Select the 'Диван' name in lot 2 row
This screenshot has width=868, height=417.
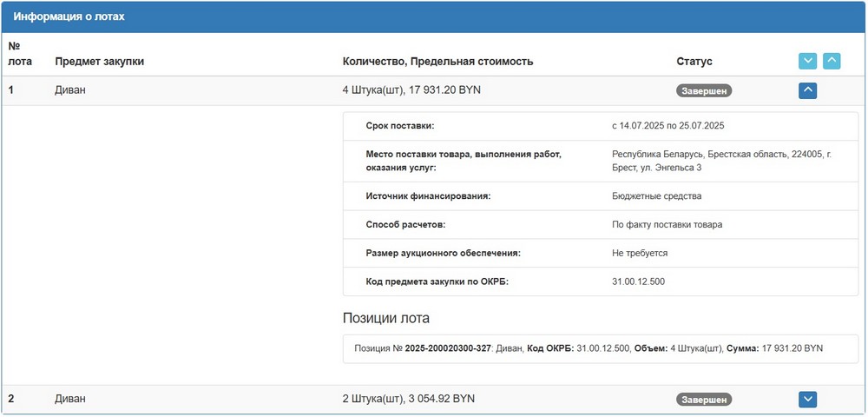tap(71, 399)
